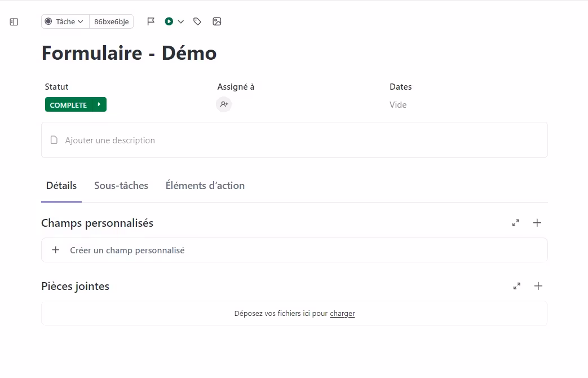This screenshot has height=378, width=588.
Task: Add a tag using the tag icon
Action: tap(197, 21)
